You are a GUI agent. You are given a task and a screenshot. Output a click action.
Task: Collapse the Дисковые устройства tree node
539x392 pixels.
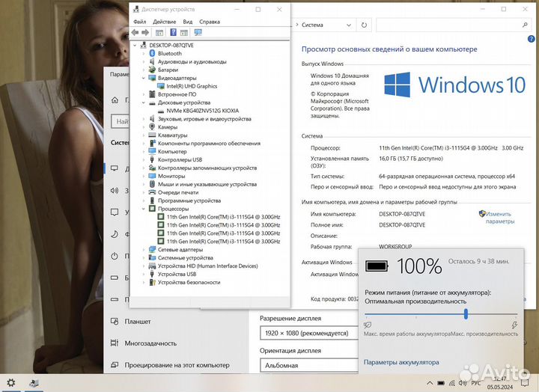point(144,102)
